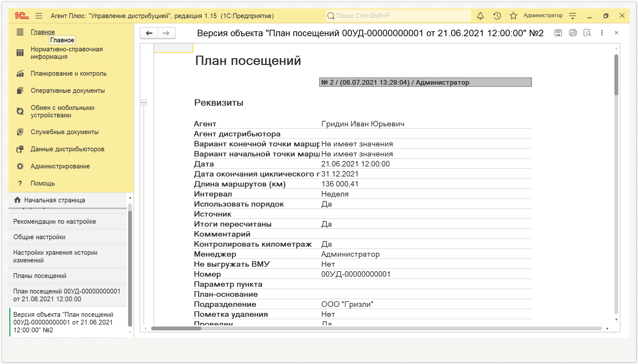The width and height of the screenshot is (638, 364).
Task: Click the Планирование и контроль chart icon
Action: click(20, 73)
